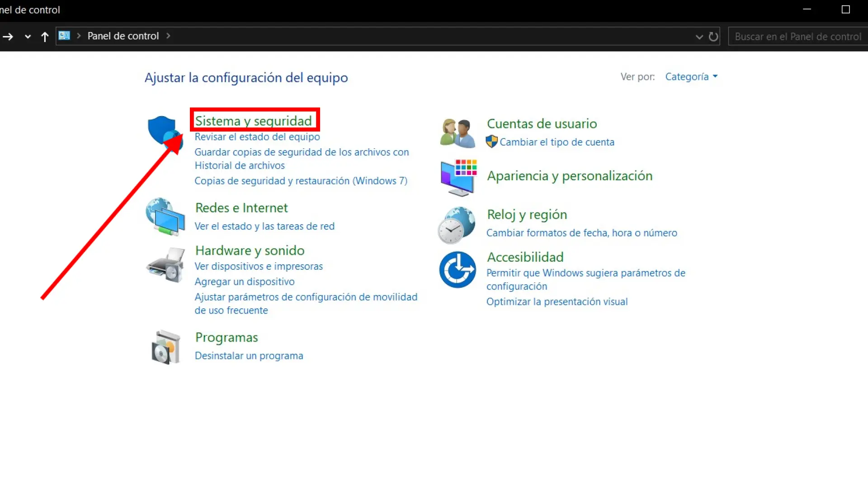Click Desinstalar un programa link
The height and width of the screenshot is (488, 868).
[249, 356]
